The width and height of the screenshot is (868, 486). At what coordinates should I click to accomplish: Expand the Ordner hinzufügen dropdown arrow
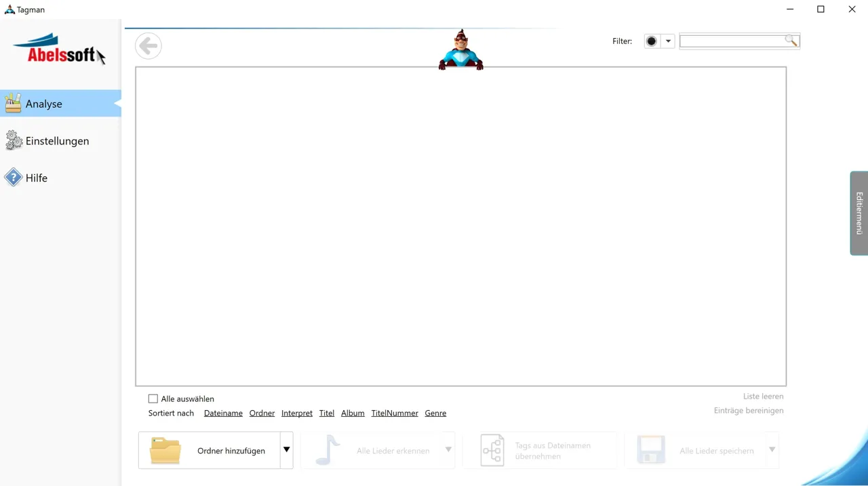pos(286,450)
